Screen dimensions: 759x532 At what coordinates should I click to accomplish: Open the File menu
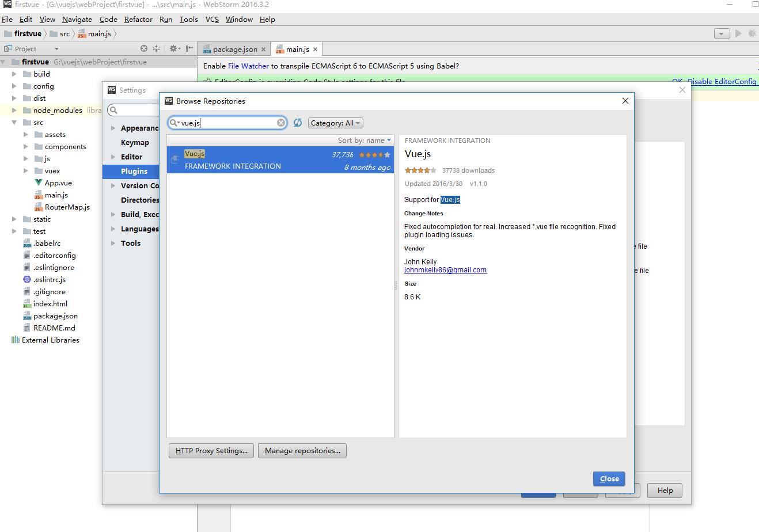pos(7,19)
